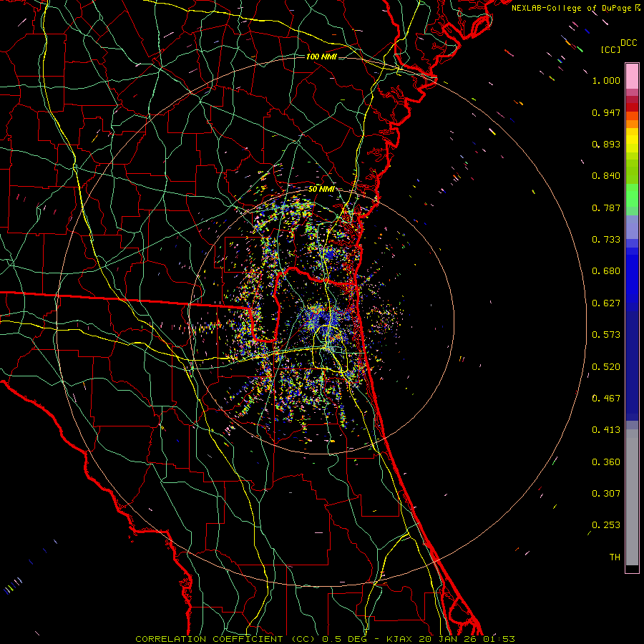644x644 pixels.
Task: Pick the bright blue swatch beside 0.680
Action: (x=632, y=275)
